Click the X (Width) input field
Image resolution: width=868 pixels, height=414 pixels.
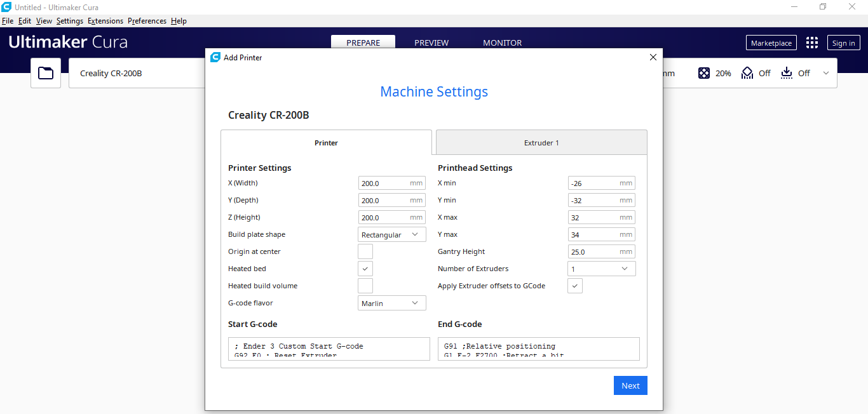tap(384, 183)
